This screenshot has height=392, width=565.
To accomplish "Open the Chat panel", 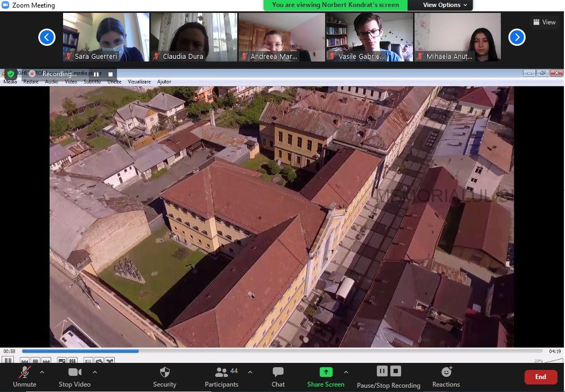I will point(278,377).
